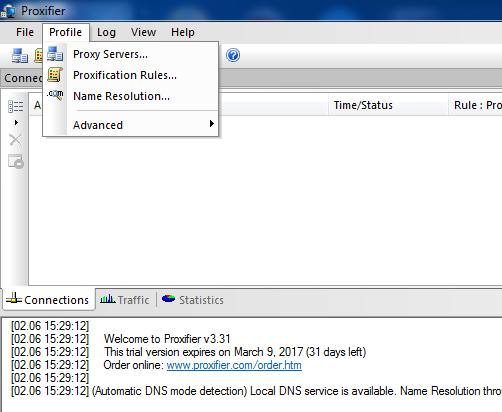Close the open Profile menu
Screen dimensions: 502x412
click(66, 32)
